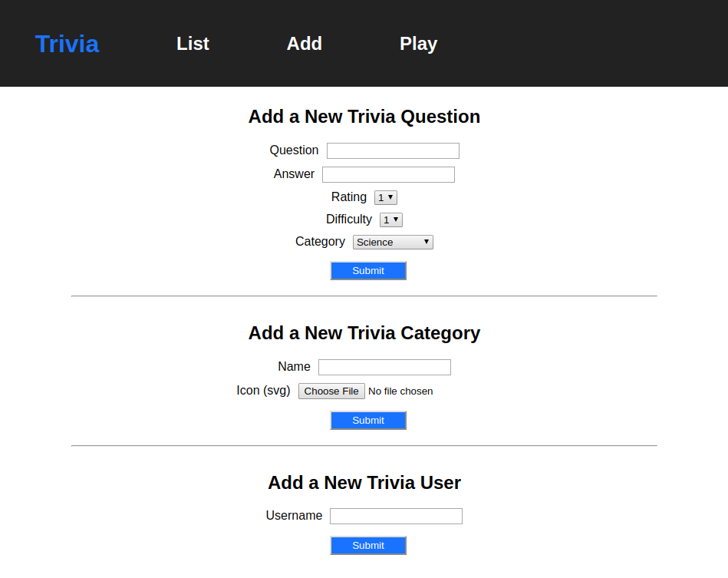
Task: Focus the Username text field
Action: point(396,516)
